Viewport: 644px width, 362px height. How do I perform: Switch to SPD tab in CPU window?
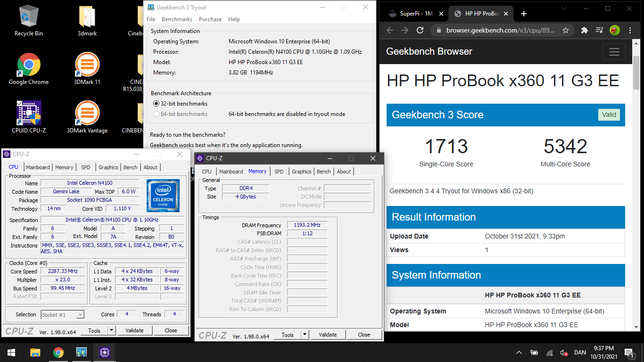pyautogui.click(x=85, y=167)
